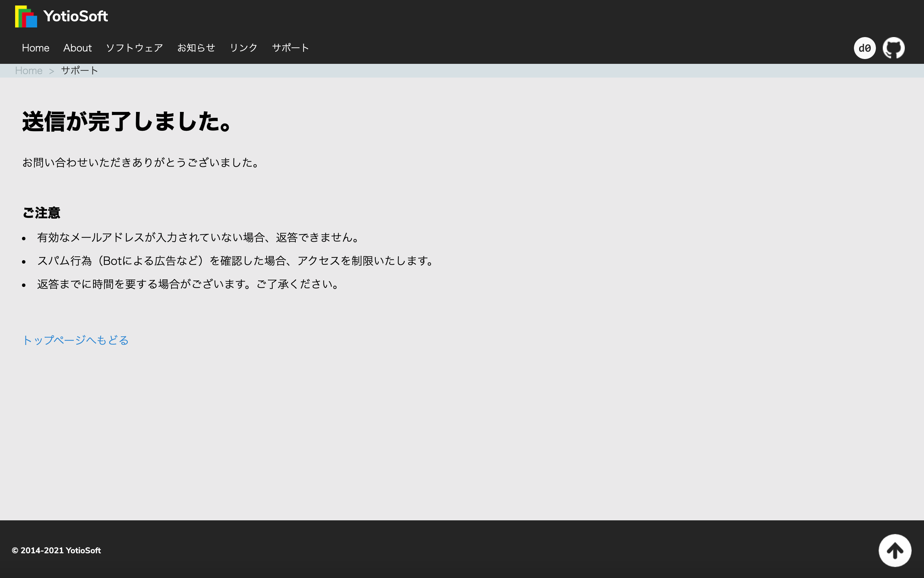Screen dimensions: 924x578
Task: Click the YotioSoft colored squares logo
Action: (26, 16)
